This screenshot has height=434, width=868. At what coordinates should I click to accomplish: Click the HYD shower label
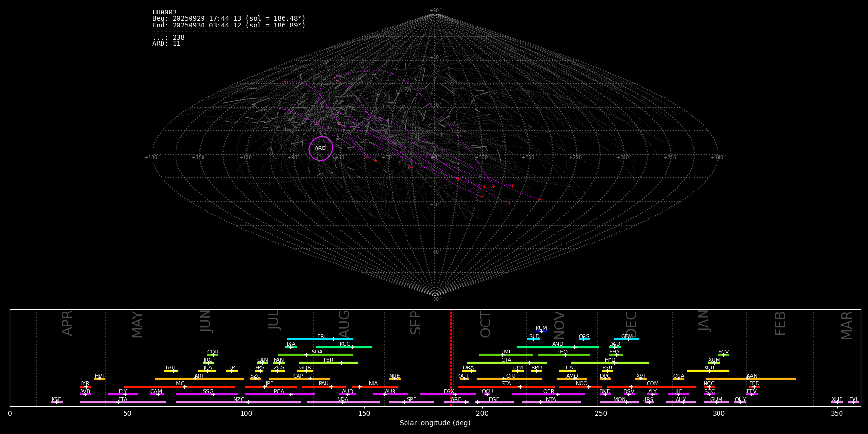pos(610,360)
